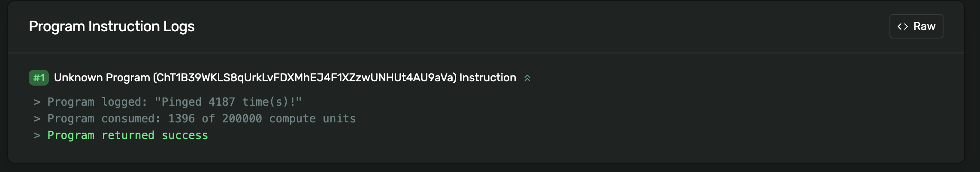Click the arrow before Program logged line
Screen dimensions: 980x172
pyautogui.click(x=37, y=102)
